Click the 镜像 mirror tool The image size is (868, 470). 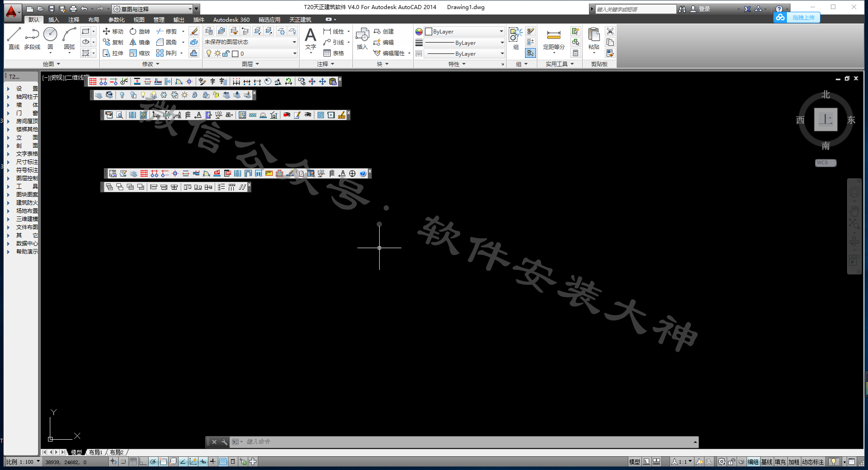[x=140, y=42]
